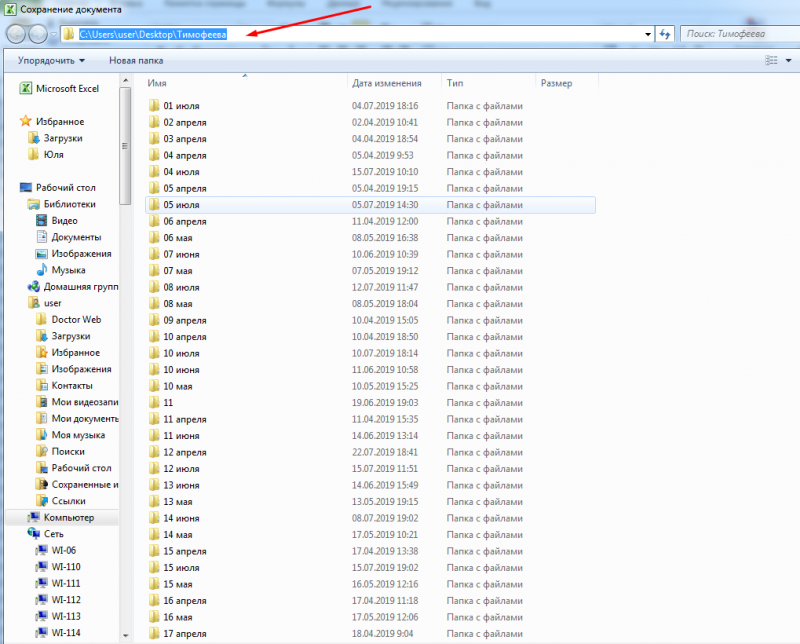Sort by the 'Имя' column header
This screenshot has width=800, height=644.
(157, 83)
